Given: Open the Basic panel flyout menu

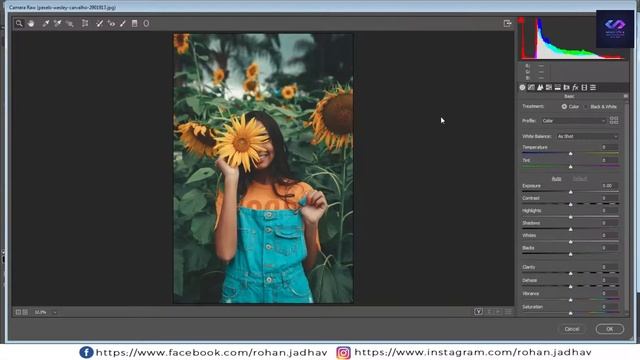Looking at the screenshot, I should tap(625, 96).
